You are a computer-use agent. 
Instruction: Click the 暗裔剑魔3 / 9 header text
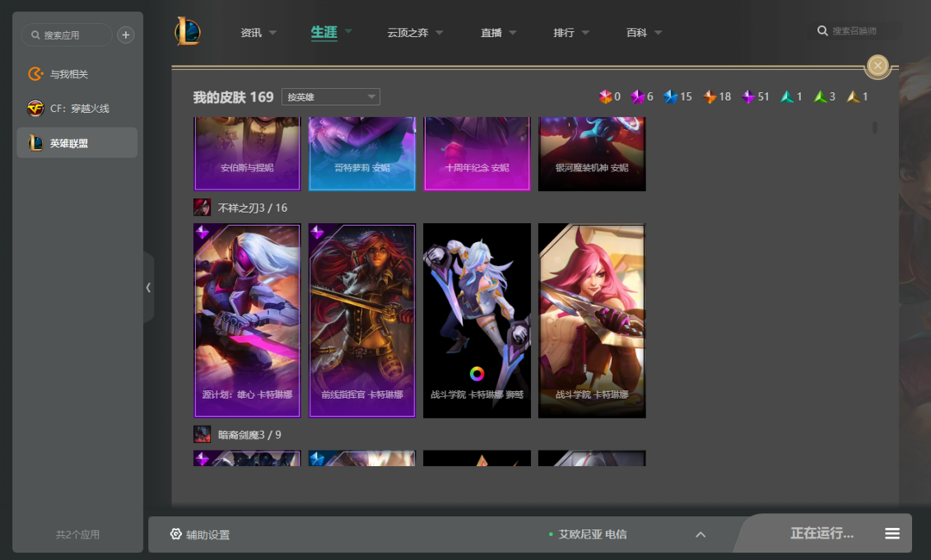(x=249, y=435)
